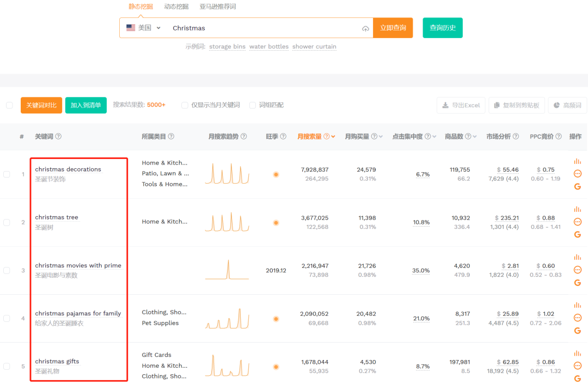Click Google search icon for christmas decorations row

click(x=578, y=186)
